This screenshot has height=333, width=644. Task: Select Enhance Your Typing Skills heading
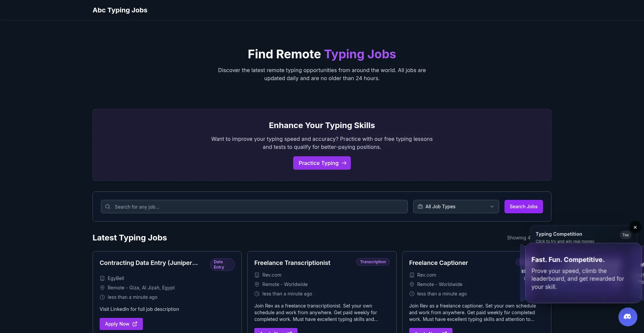322,125
